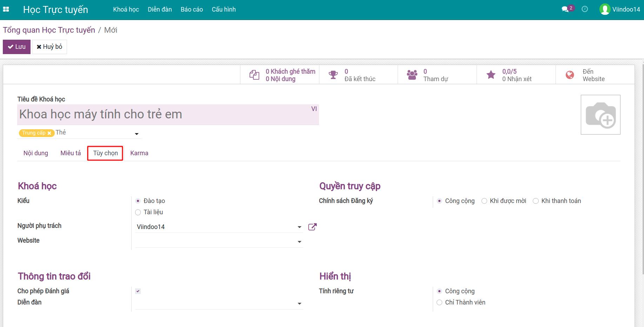The image size is (644, 327).
Task: Open Viindoo14 user avatar menu
Action: [620, 9]
